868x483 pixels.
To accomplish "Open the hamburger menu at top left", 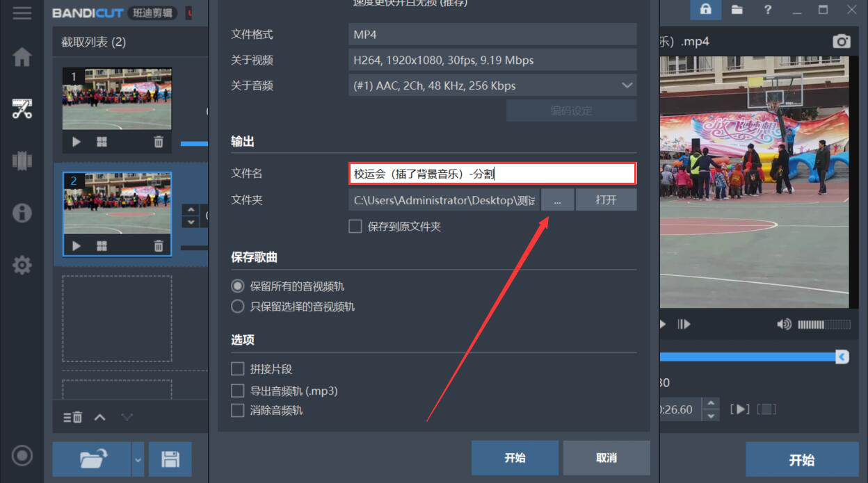I will tap(22, 13).
